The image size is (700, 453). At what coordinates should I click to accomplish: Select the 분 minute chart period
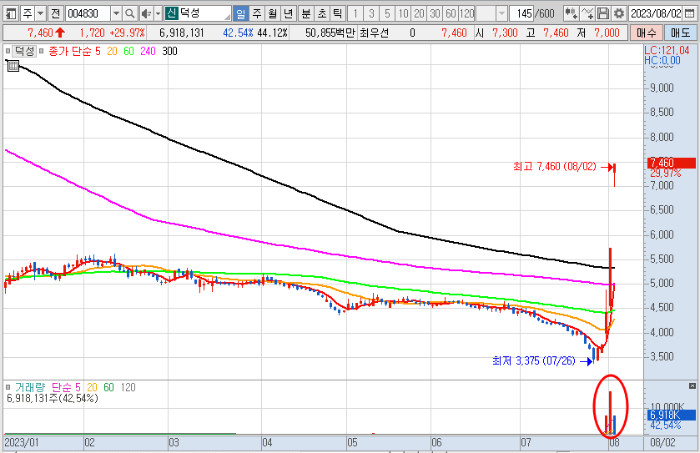pos(306,14)
